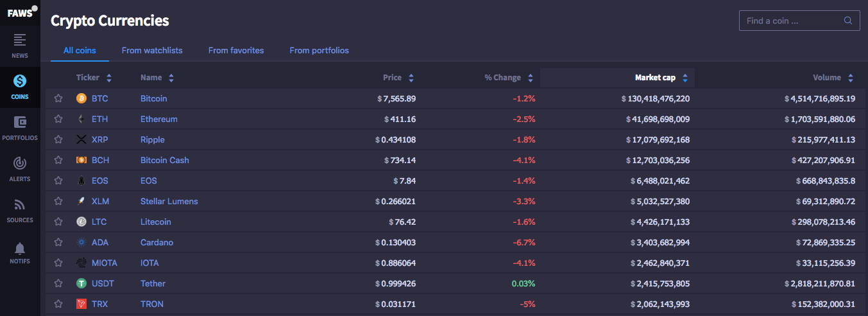Screen dimensions: 868x316
Task: Favorite Cardano with its star
Action: (58, 242)
